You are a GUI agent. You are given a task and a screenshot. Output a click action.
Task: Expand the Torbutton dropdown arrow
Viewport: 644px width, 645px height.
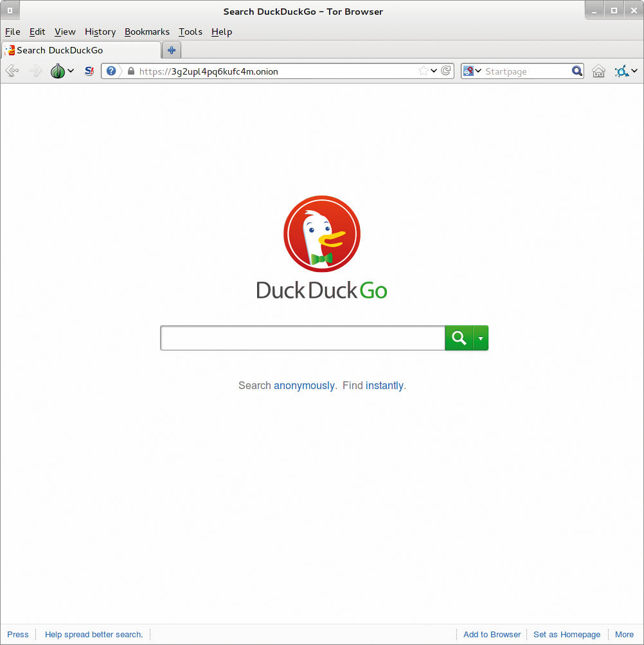tap(71, 71)
